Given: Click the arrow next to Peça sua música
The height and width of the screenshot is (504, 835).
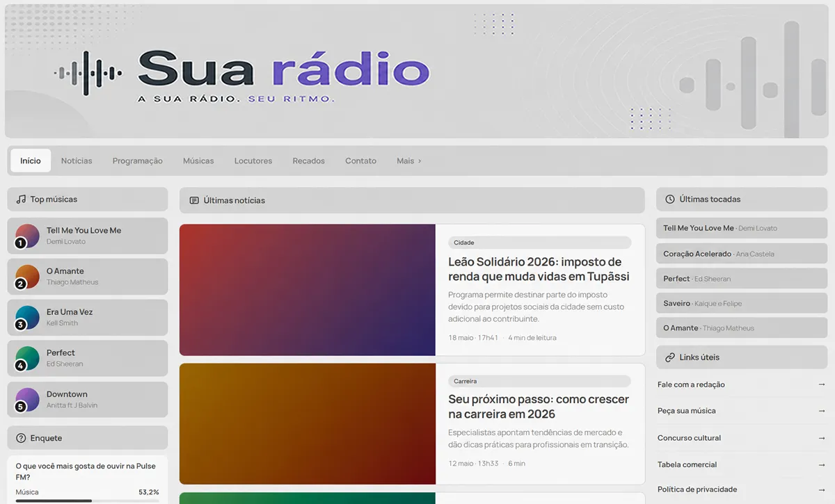Looking at the screenshot, I should (x=822, y=411).
